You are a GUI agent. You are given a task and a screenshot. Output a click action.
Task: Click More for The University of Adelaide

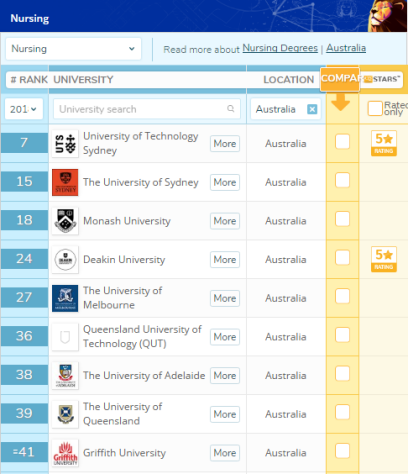[x=225, y=376]
